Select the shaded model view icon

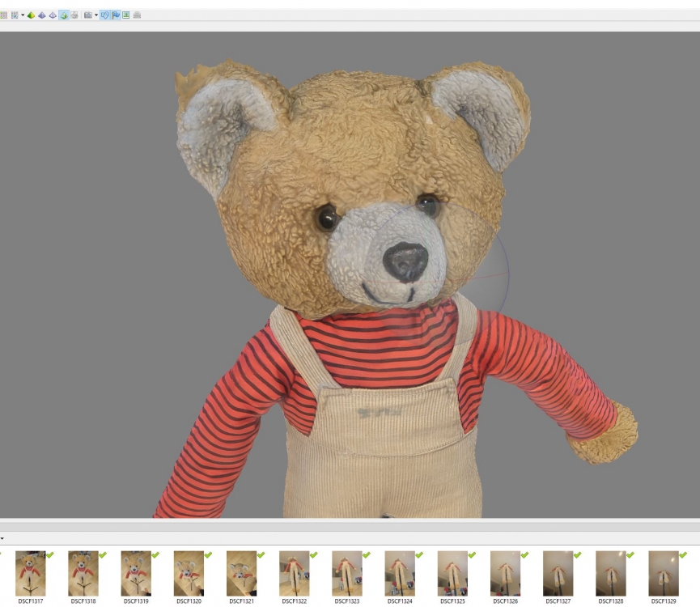pyautogui.click(x=32, y=15)
